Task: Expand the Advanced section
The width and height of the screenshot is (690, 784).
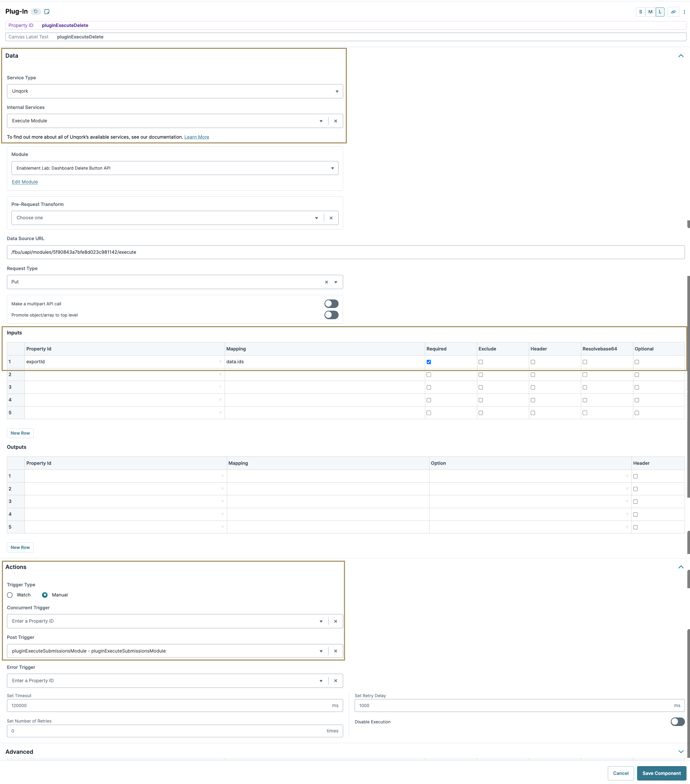Action: 681,752
